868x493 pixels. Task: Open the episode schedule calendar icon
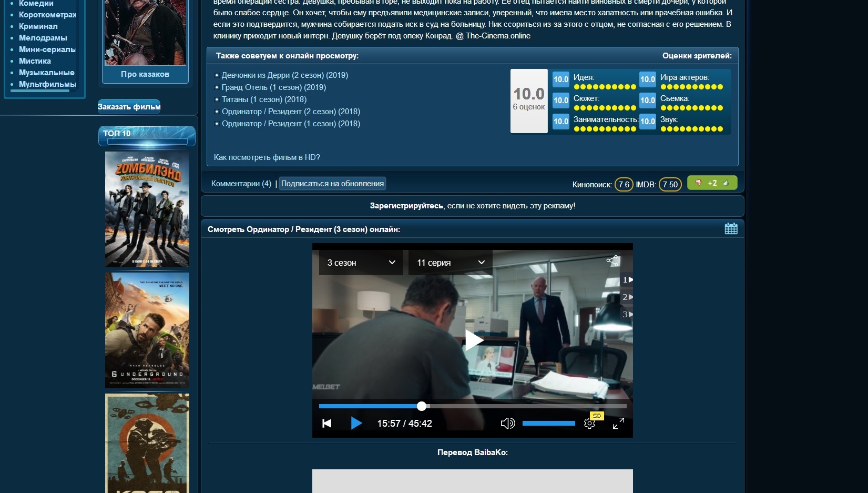[731, 229]
